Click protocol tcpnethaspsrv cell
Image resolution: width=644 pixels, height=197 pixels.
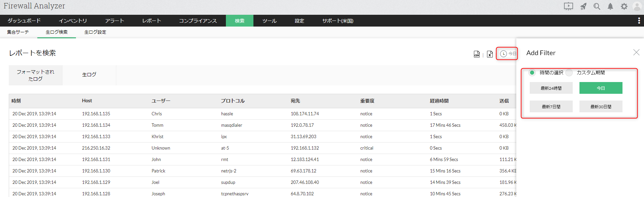(x=235, y=194)
